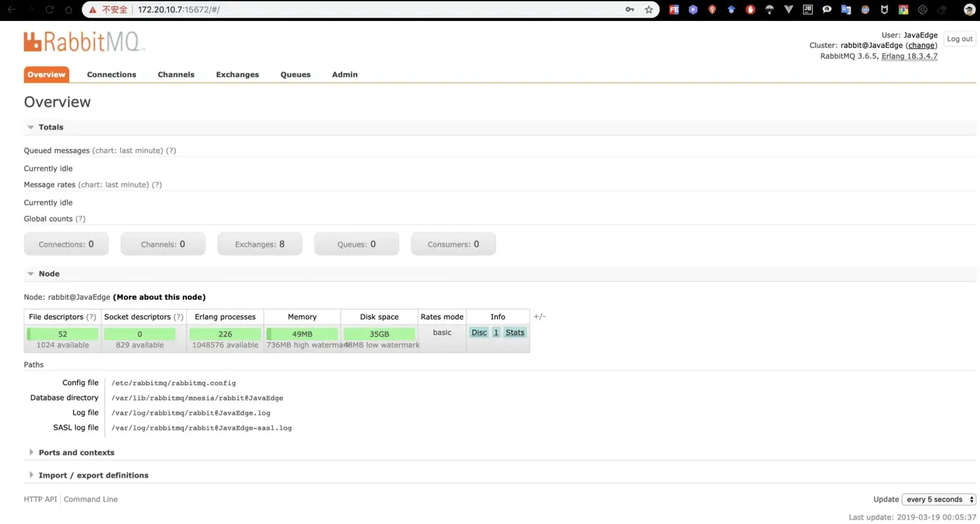Toggle node table columns with +/-
The width and height of the screenshot is (980, 524).
click(x=539, y=317)
